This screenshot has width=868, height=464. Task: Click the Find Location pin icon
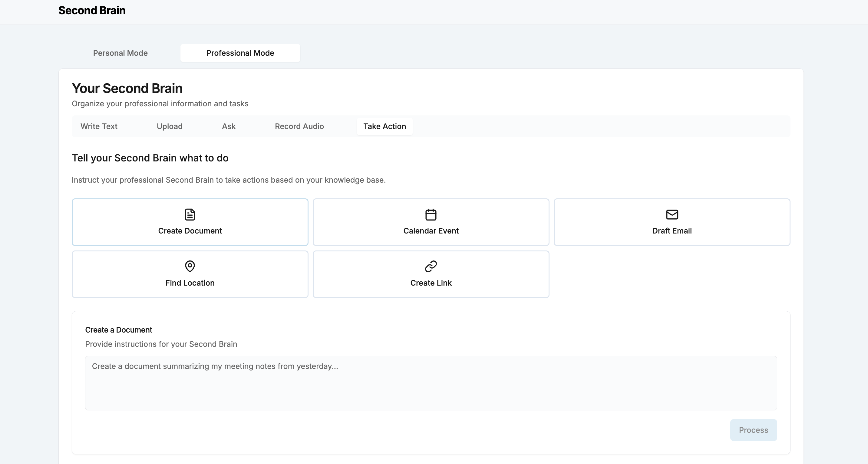pos(190,266)
